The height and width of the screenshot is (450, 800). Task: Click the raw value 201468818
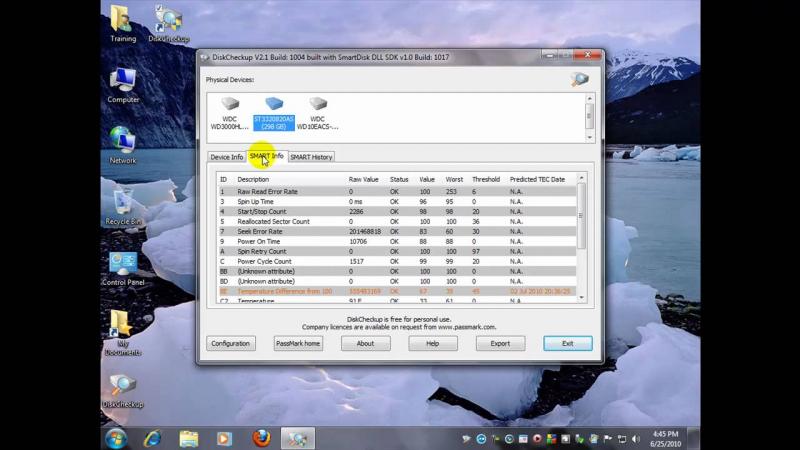click(x=365, y=232)
